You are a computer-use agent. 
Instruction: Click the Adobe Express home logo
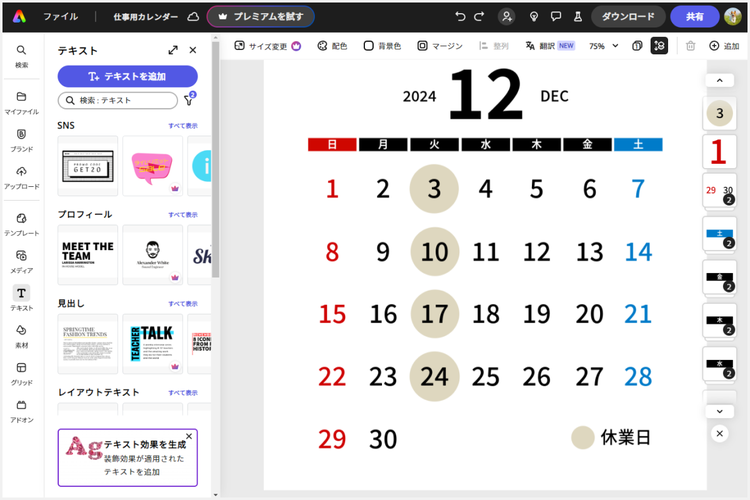(x=19, y=16)
